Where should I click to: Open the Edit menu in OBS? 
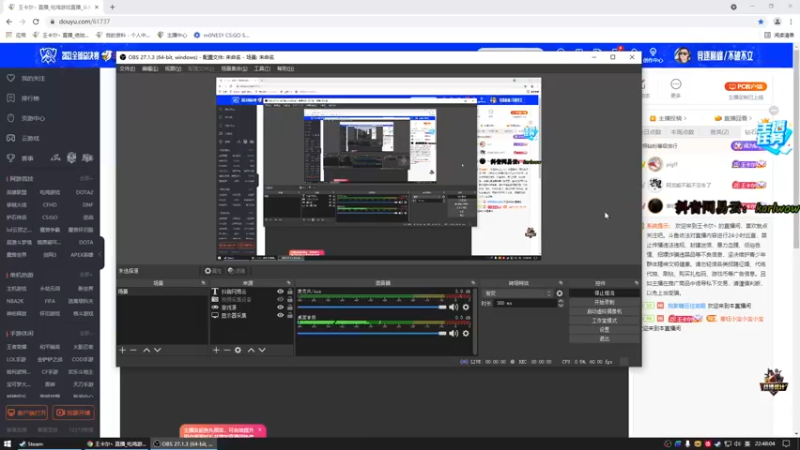(x=149, y=69)
